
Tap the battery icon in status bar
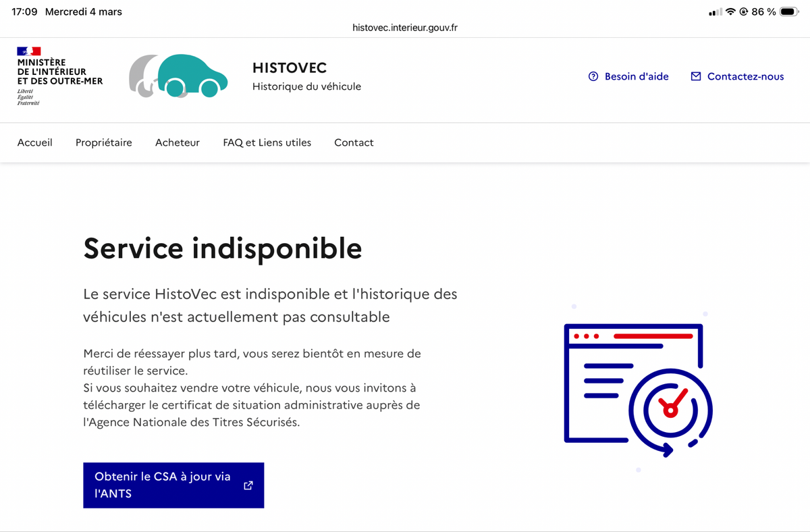coord(789,12)
